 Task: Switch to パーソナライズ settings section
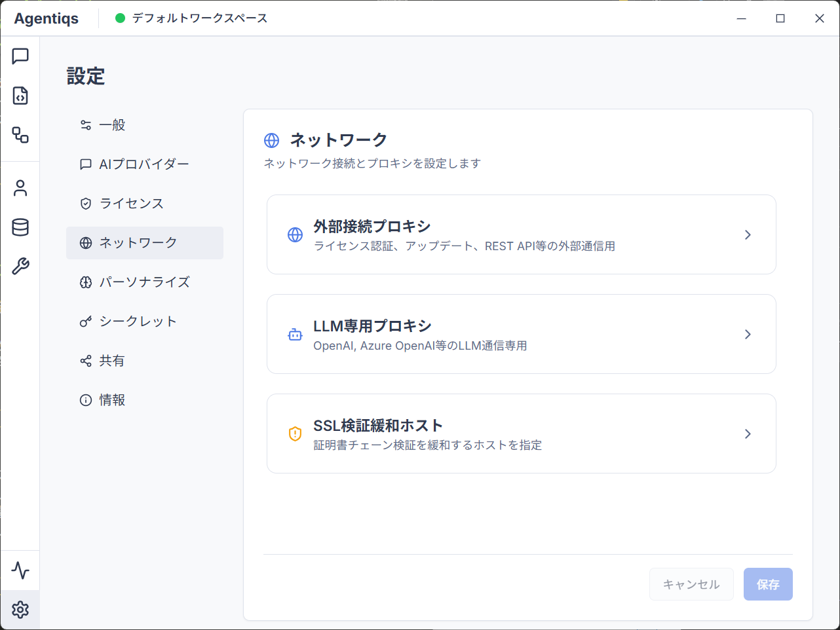pos(144,282)
